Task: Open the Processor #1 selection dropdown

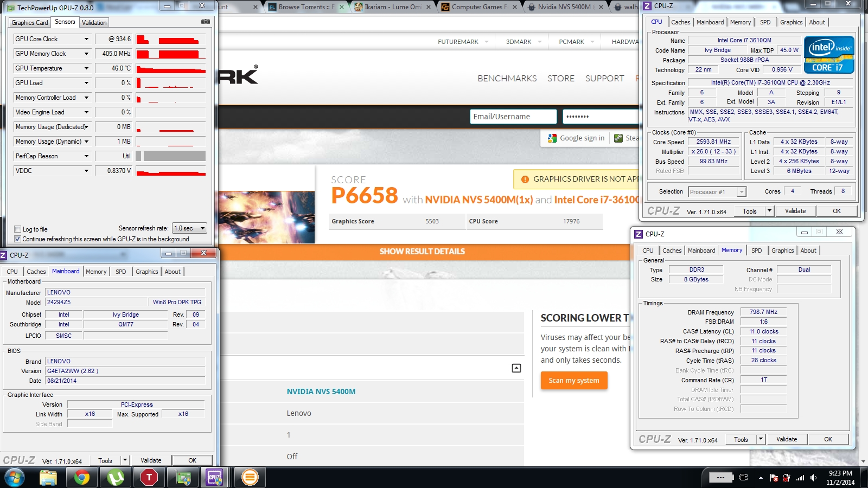Action: 717,192
